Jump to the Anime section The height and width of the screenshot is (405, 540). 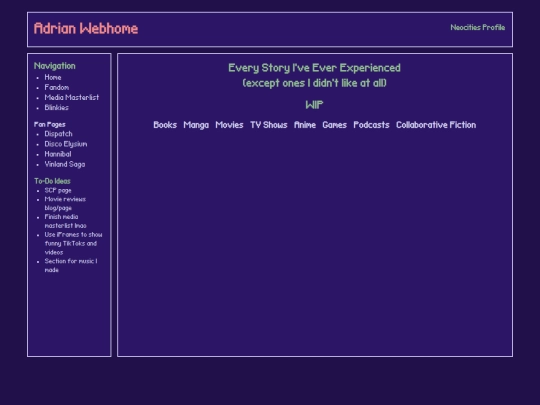[x=305, y=125]
